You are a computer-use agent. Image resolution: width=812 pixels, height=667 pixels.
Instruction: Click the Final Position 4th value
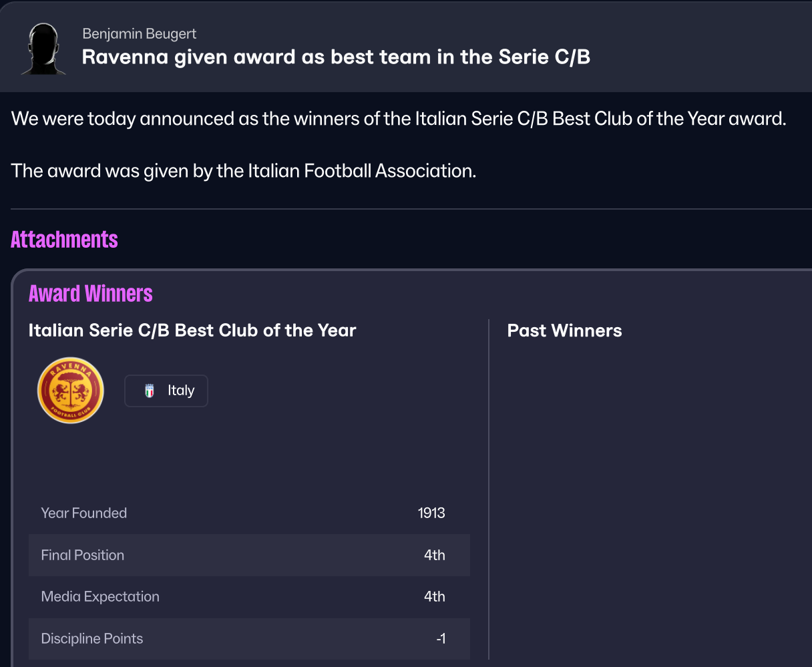[434, 555]
